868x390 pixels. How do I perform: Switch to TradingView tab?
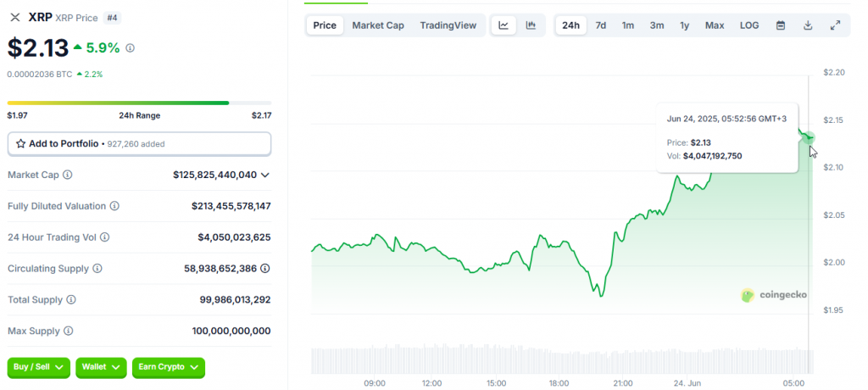(x=448, y=25)
